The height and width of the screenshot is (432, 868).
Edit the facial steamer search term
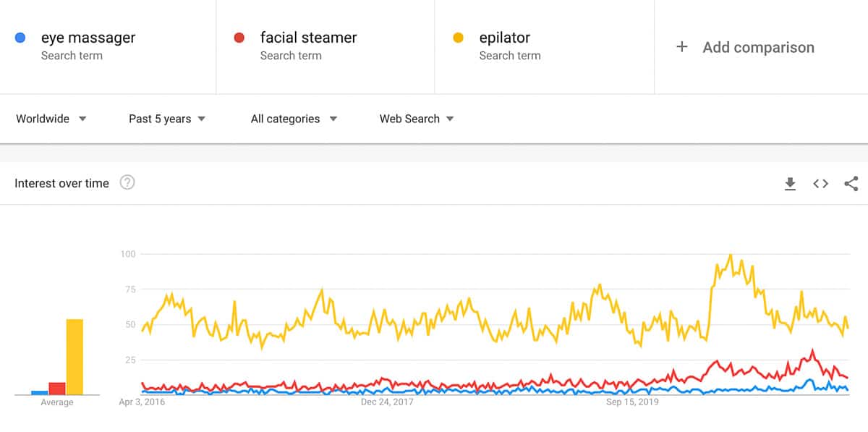pyautogui.click(x=308, y=38)
